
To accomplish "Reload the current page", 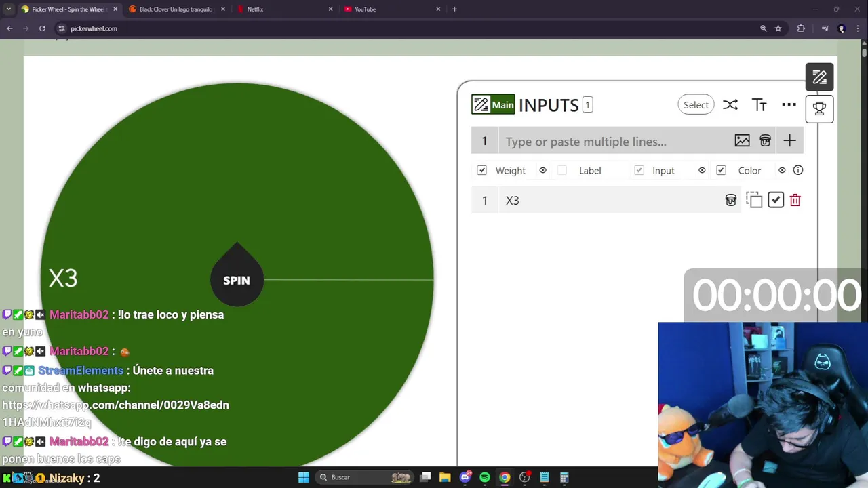I will (x=42, y=28).
